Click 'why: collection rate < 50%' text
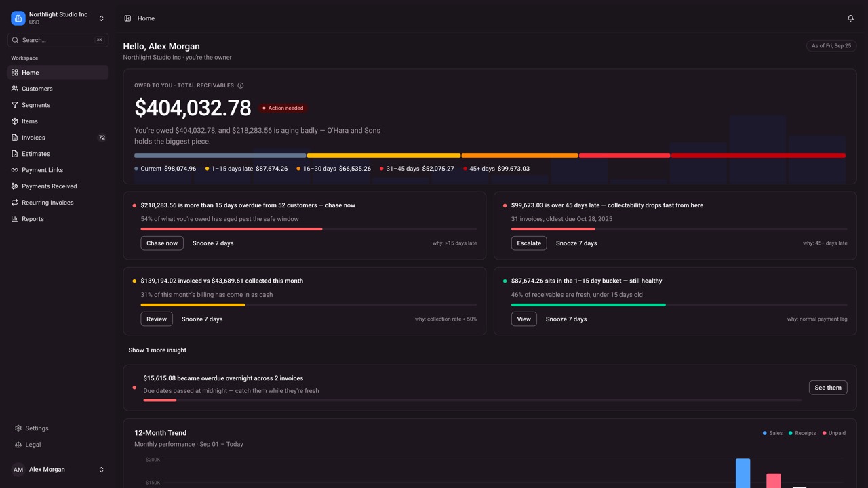 pos(446,319)
